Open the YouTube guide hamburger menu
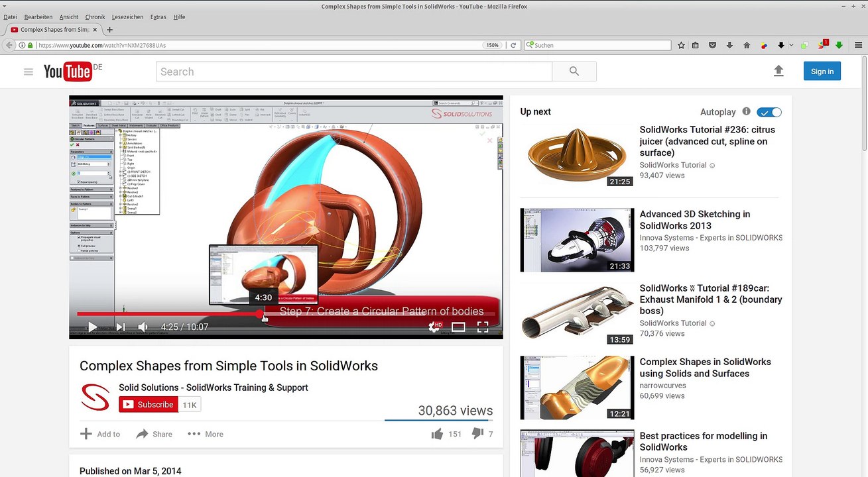868x477 pixels. point(28,72)
